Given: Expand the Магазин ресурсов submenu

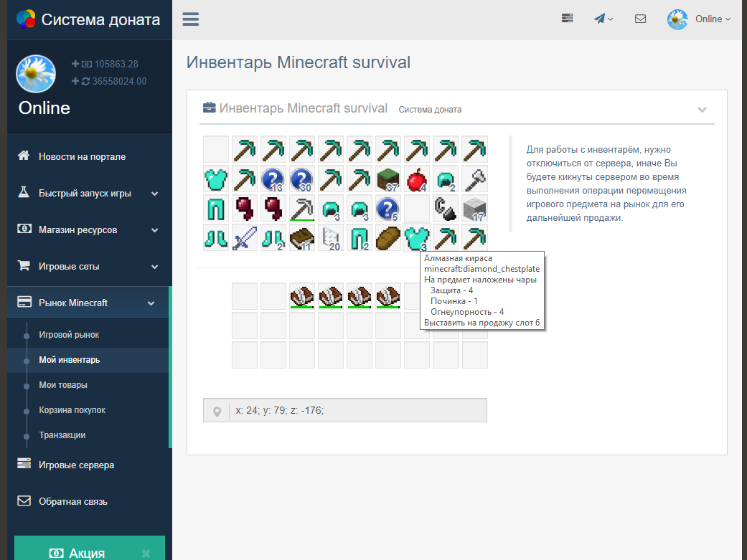Looking at the screenshot, I should tap(89, 229).
